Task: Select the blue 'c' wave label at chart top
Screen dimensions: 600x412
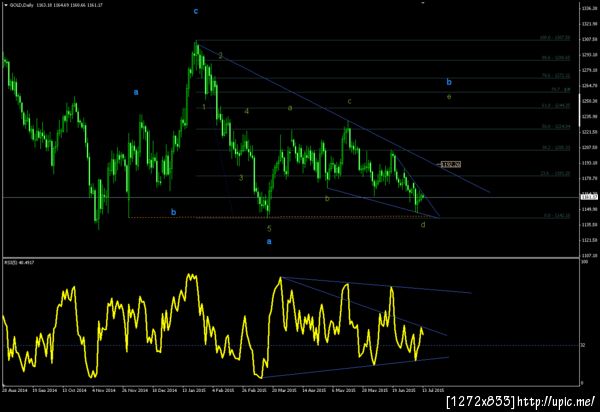Action: click(x=196, y=11)
